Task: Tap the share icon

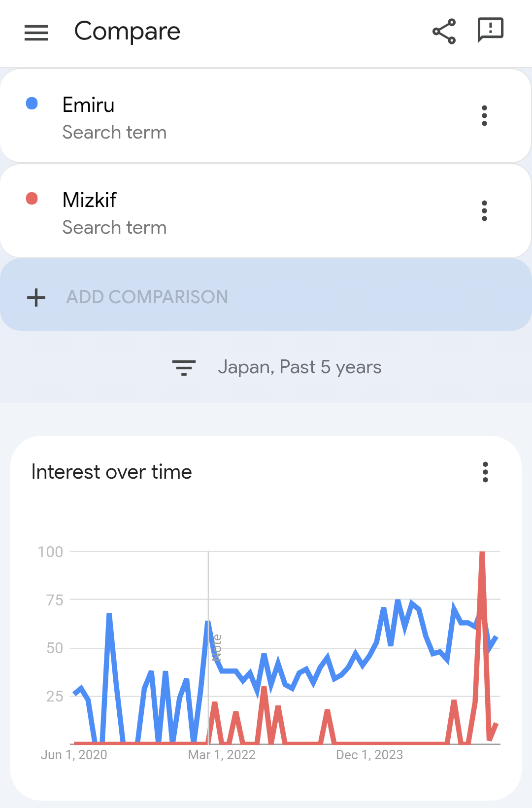Action: pos(444,32)
